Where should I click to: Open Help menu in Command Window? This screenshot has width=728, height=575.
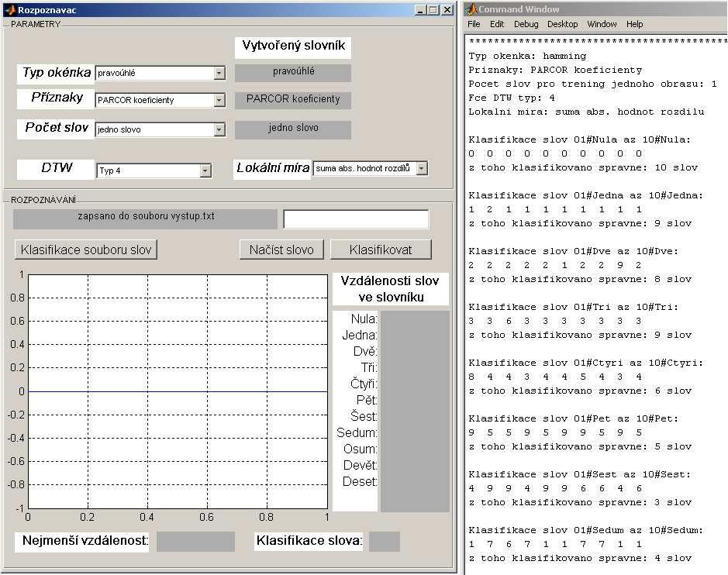point(634,24)
